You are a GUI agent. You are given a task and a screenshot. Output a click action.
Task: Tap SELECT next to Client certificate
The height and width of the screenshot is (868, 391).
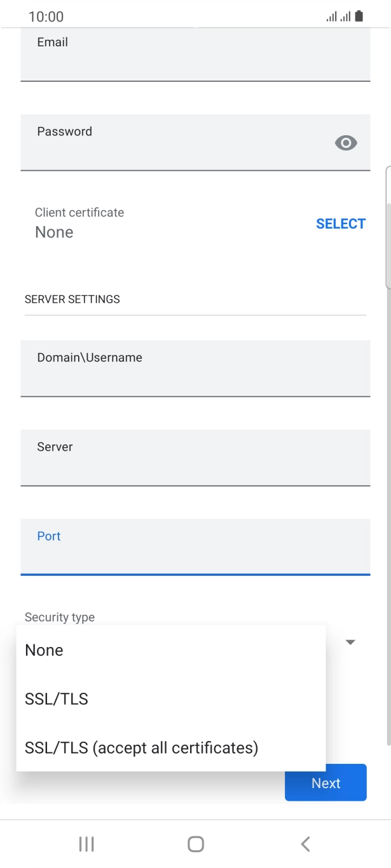(341, 224)
